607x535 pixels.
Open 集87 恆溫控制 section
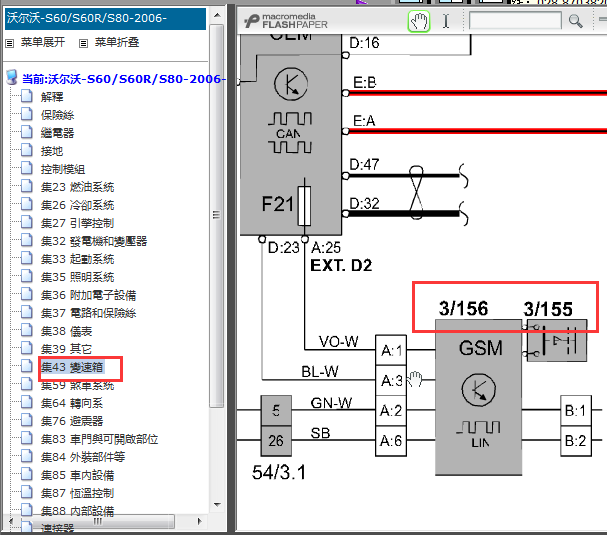pyautogui.click(x=77, y=493)
